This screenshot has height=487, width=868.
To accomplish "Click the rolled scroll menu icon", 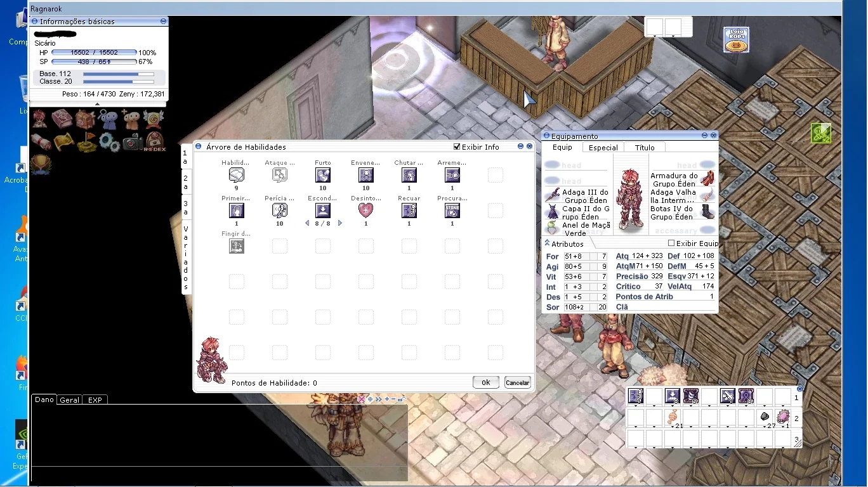I will [x=40, y=141].
